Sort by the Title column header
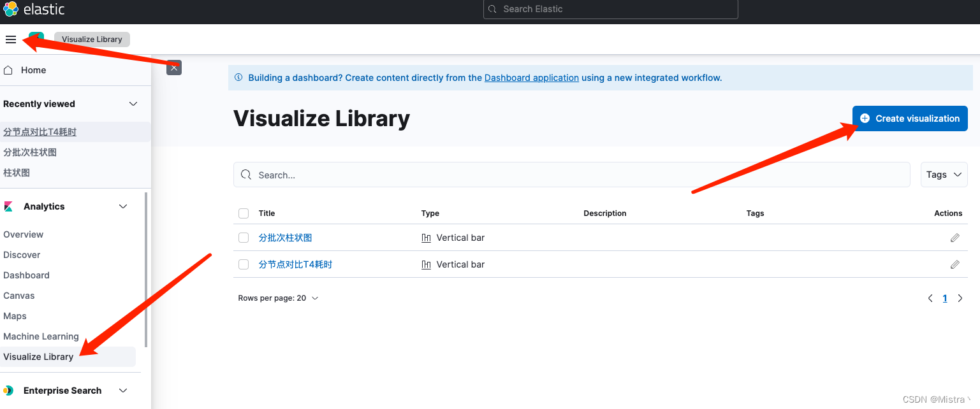Viewport: 980px width, 409px height. [267, 213]
